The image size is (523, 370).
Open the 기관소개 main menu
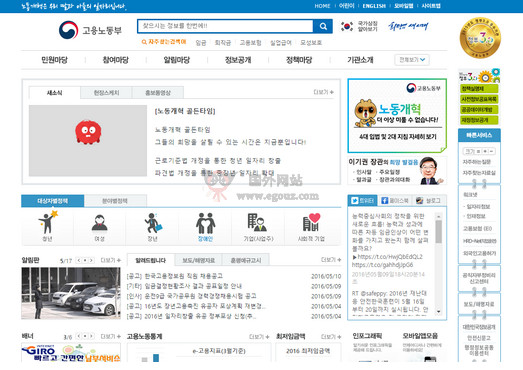point(360,60)
